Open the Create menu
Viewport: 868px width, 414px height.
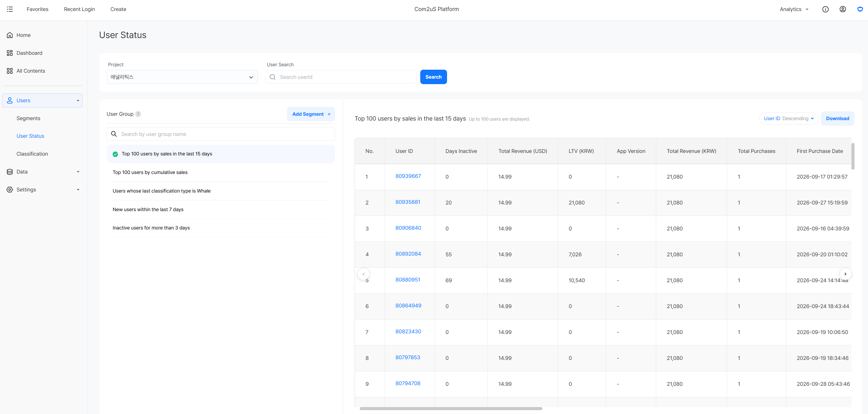[x=118, y=9]
